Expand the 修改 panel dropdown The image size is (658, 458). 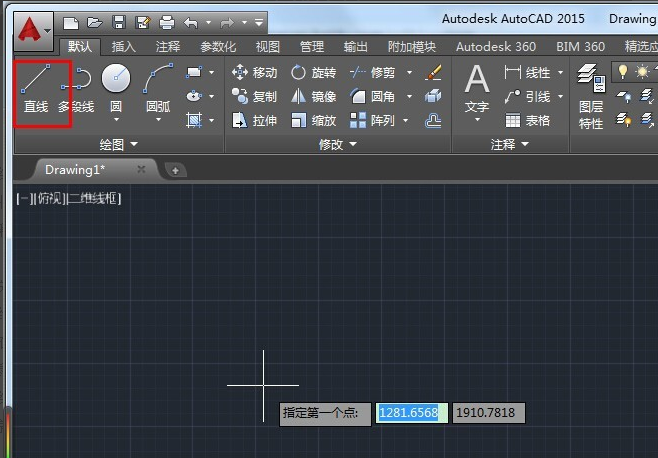pyautogui.click(x=337, y=144)
